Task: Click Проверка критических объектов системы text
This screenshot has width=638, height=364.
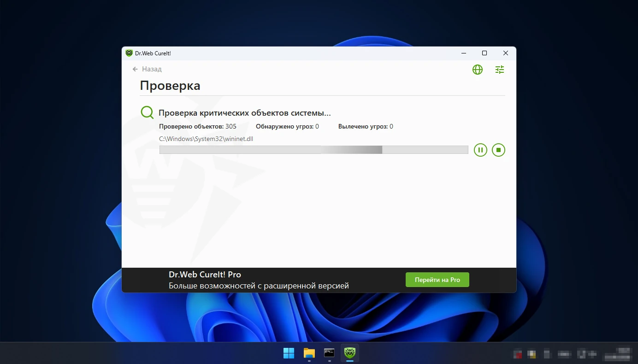Action: click(x=245, y=113)
